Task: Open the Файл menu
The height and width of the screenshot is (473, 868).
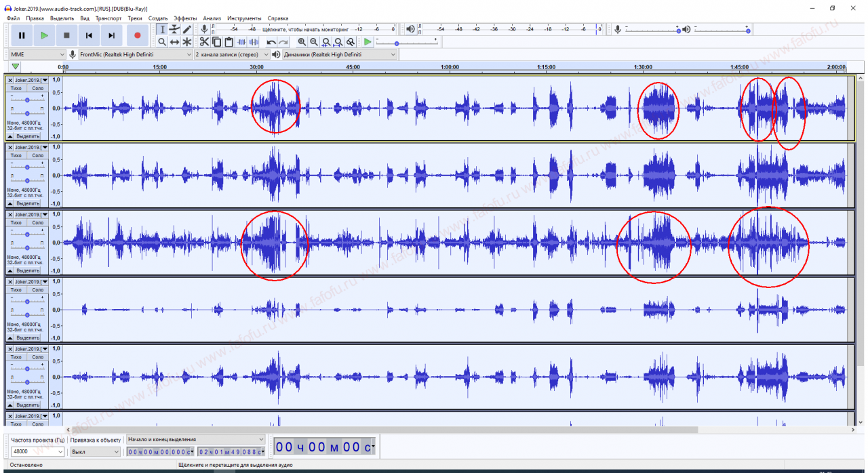Action: 13,18
